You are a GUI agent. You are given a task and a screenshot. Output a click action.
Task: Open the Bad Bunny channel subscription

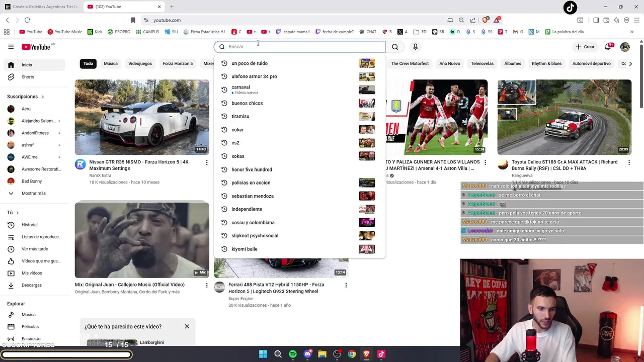pos(33,181)
